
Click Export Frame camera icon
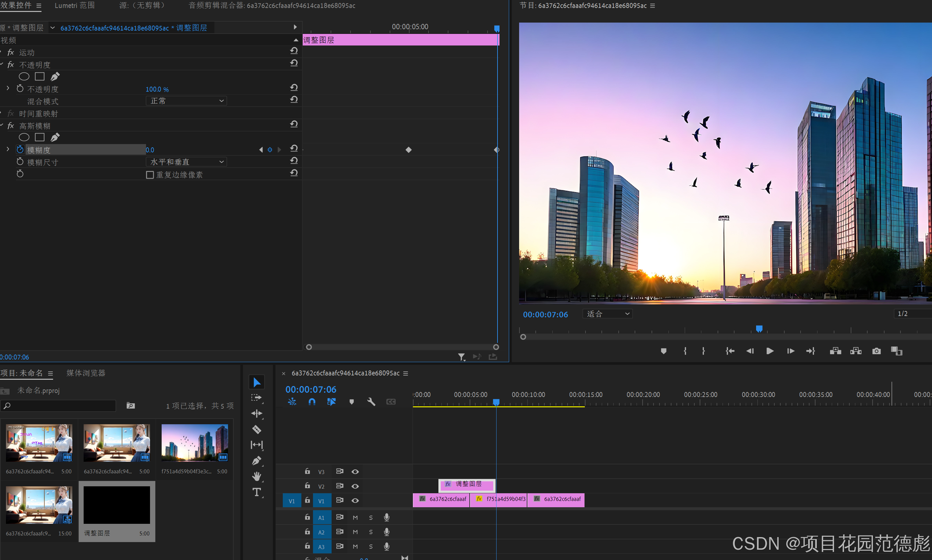pos(876,351)
